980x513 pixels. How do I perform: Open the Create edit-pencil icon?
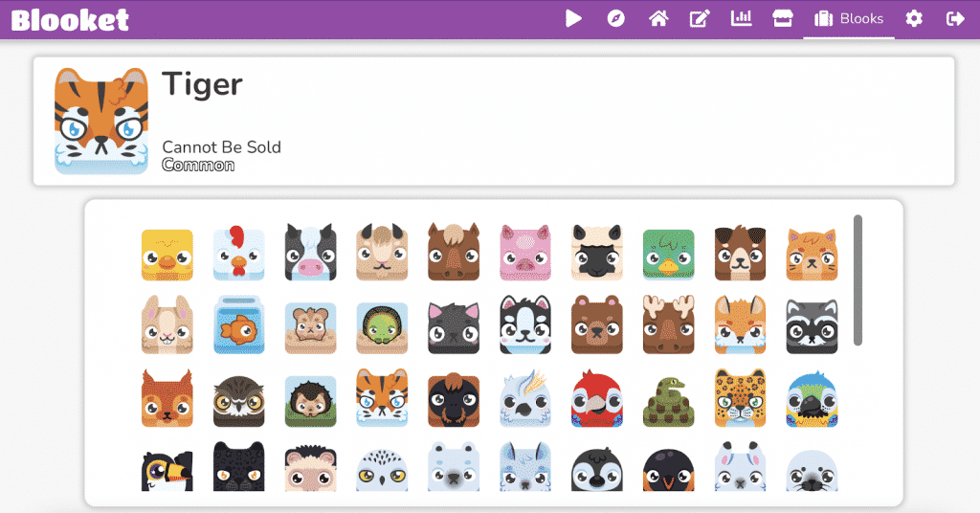click(x=700, y=18)
